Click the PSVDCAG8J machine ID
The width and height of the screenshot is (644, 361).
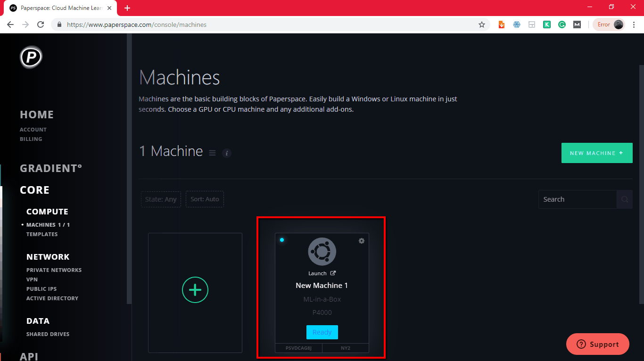click(299, 348)
